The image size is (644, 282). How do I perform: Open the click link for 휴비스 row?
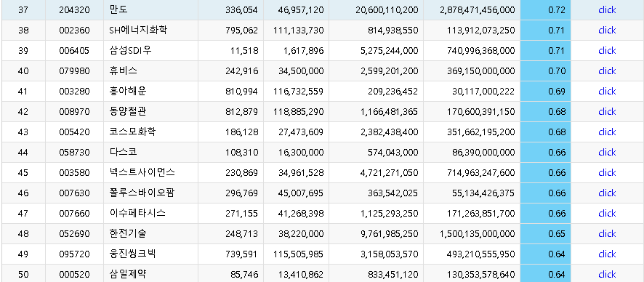(x=607, y=71)
